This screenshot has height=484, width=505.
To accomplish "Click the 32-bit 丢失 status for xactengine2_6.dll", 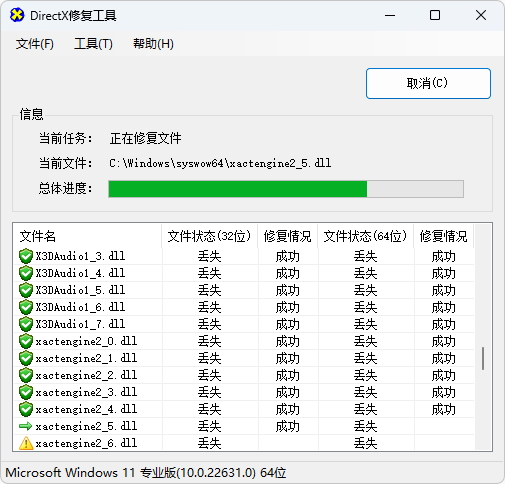I will coord(209,444).
